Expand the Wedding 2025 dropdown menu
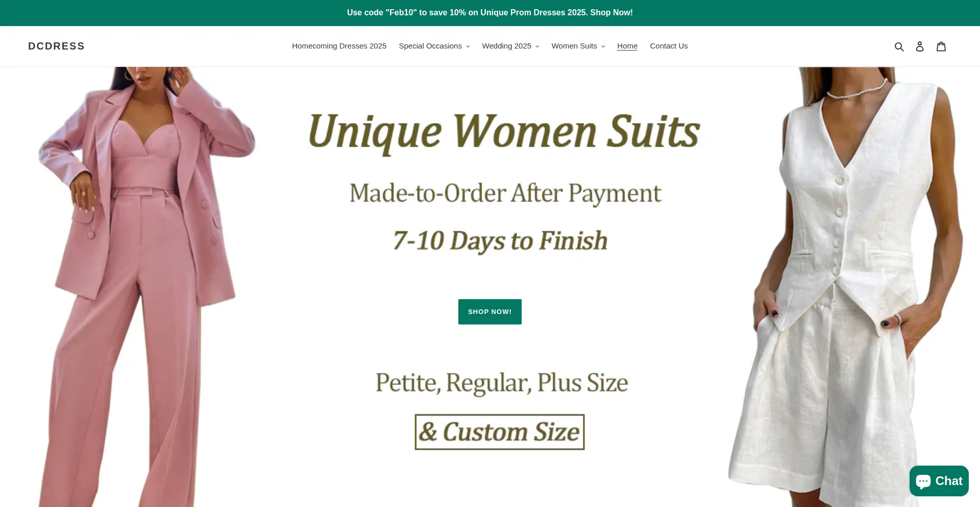This screenshot has width=980, height=507. 510,46
